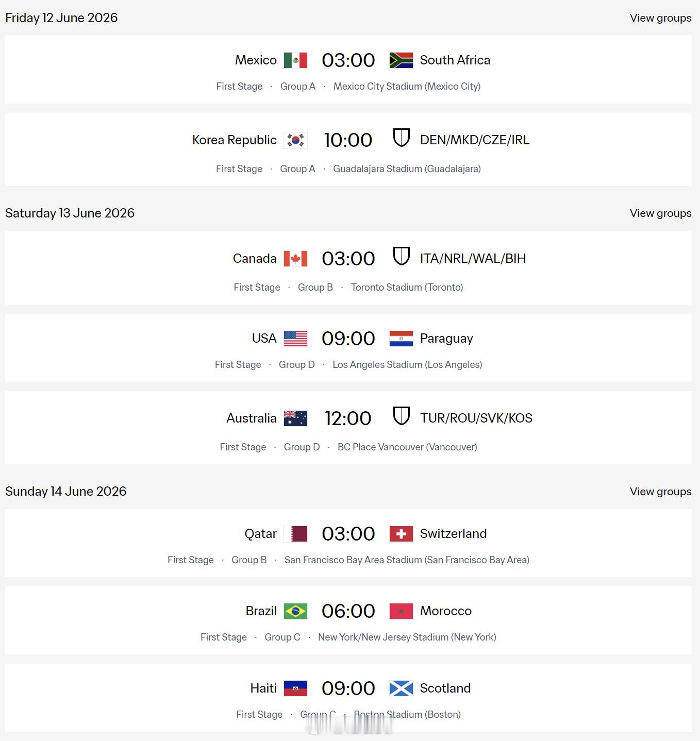
Task: Click the Mexico vs South Africa 03:00 time
Action: [x=348, y=60]
